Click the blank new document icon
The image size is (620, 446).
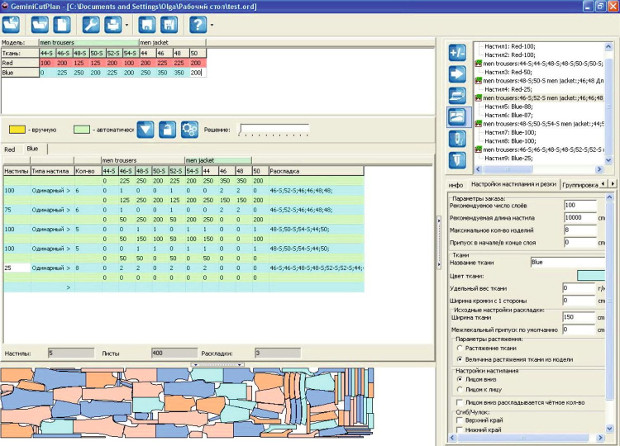(x=62, y=23)
